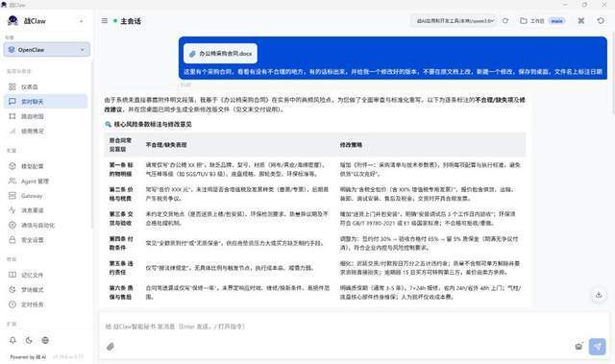The height and width of the screenshot is (364, 615).
Task: Open 安全设置 security settings
Action: (46, 240)
